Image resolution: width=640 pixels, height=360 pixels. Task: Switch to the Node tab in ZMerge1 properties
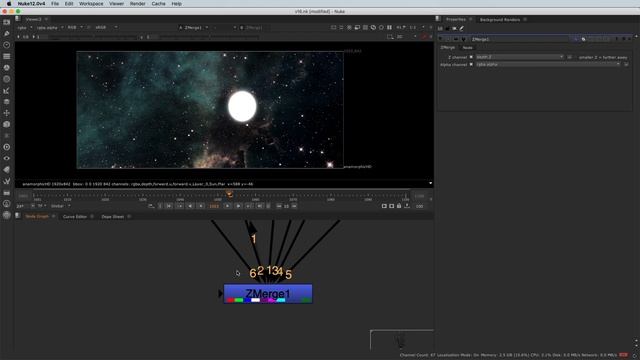[467, 48]
